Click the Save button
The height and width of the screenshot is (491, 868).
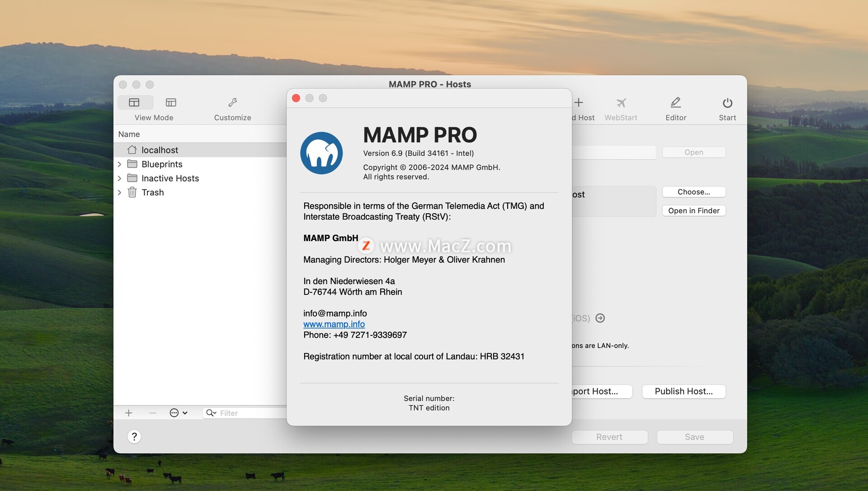click(x=694, y=437)
